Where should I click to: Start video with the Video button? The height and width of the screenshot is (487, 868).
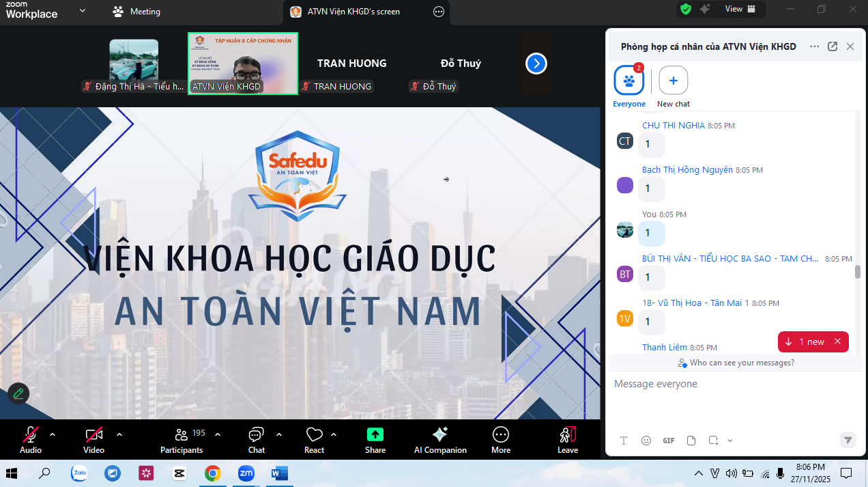(93, 440)
